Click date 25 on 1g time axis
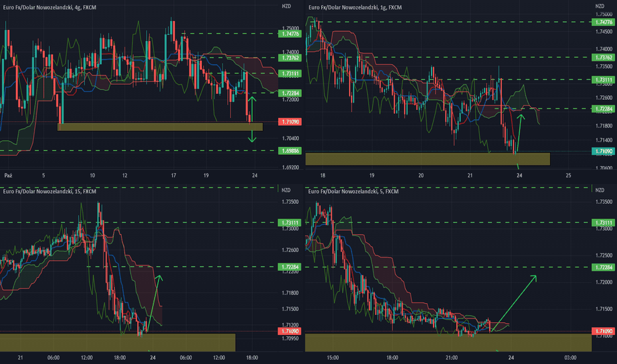 568,175
